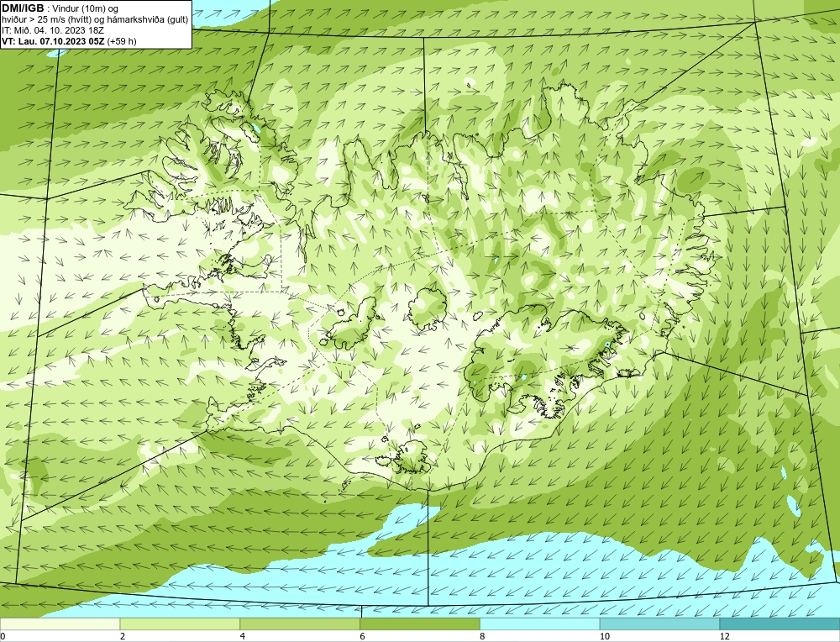Screen dimensions: 840x642
Task: Click the 0–2 m/s palest color swatch
Action: 60,624
